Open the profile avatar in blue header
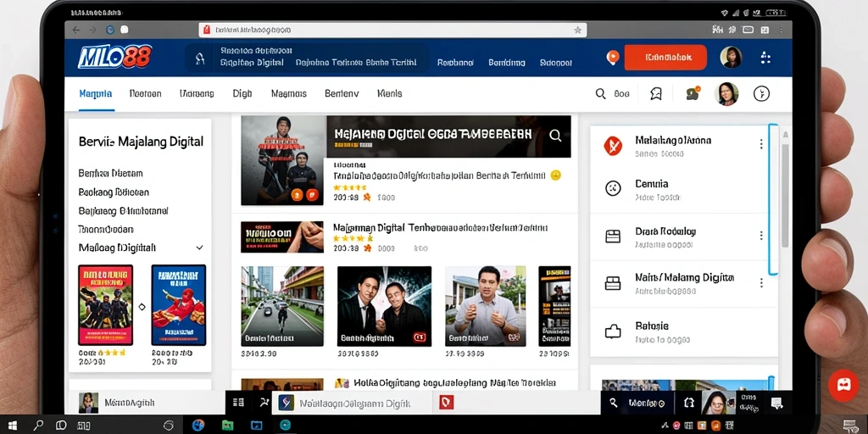868x434 pixels. pyautogui.click(x=731, y=57)
